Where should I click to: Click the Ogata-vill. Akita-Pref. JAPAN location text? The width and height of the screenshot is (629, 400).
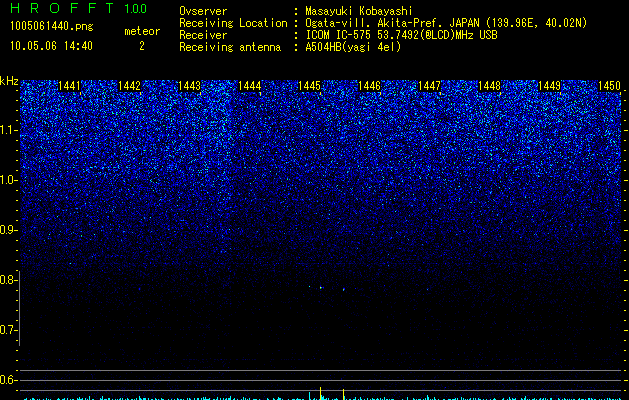point(446,23)
